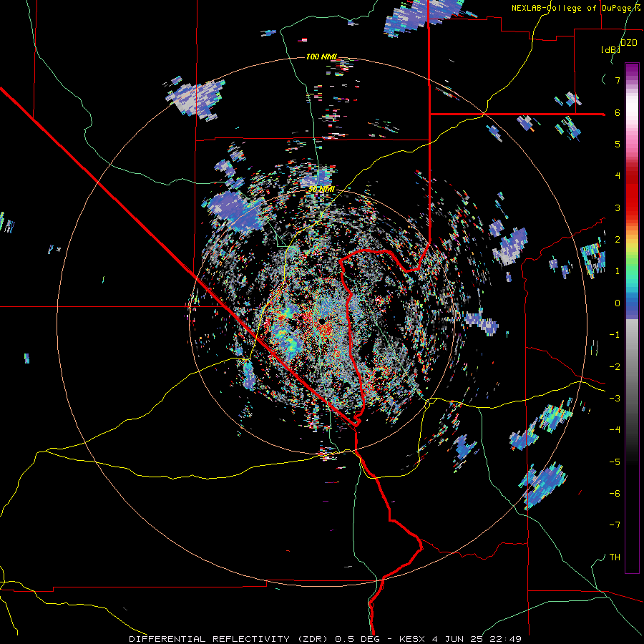The image size is (644, 644).
Task: Click the 3 dB scale tick label
Action: tap(618, 208)
